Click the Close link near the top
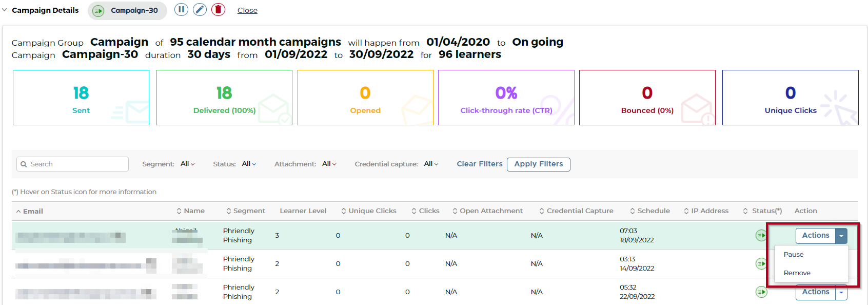 point(247,10)
